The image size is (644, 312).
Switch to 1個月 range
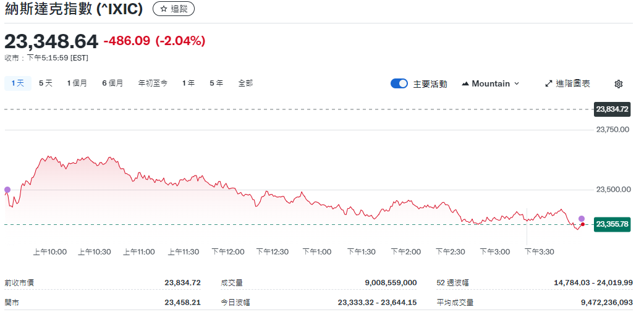pyautogui.click(x=77, y=83)
